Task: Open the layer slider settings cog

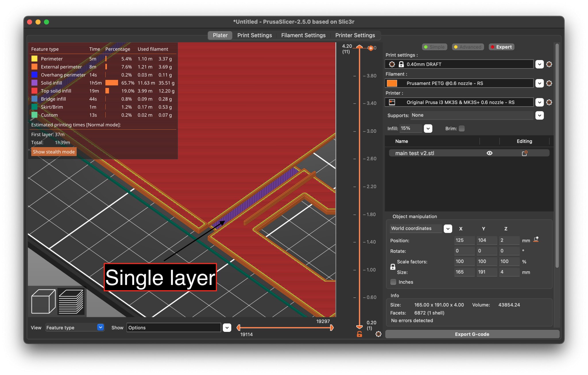Action: pos(378,334)
